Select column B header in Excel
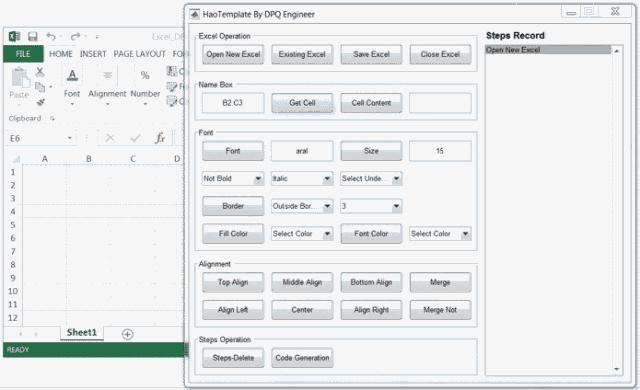Screen dimensions: 640x390 89,159
